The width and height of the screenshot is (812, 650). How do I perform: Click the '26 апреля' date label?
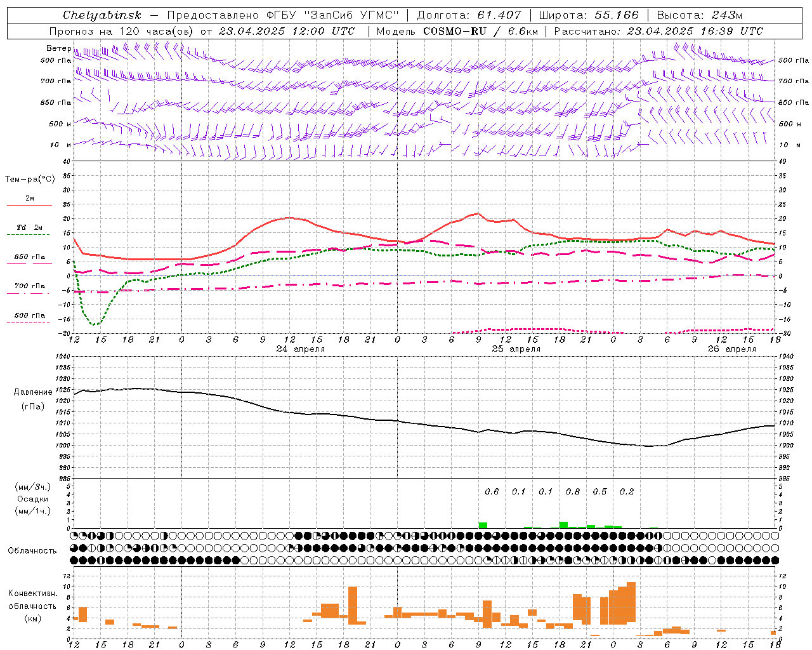[x=731, y=349]
